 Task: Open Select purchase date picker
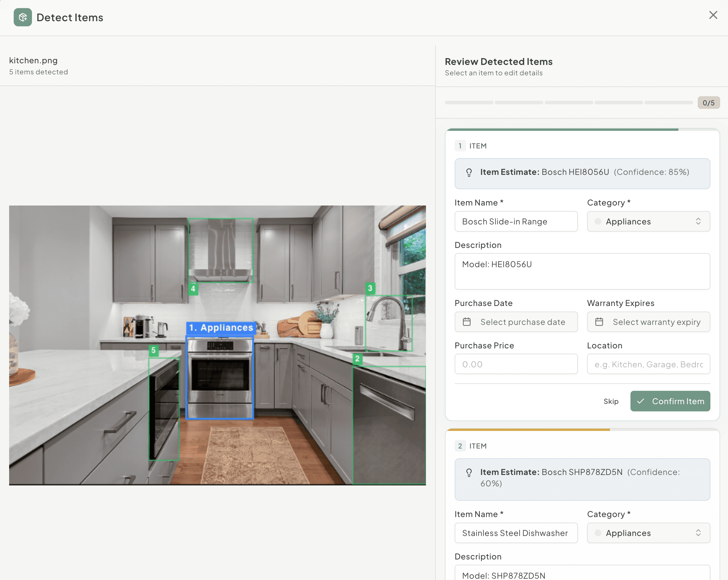[x=522, y=322]
